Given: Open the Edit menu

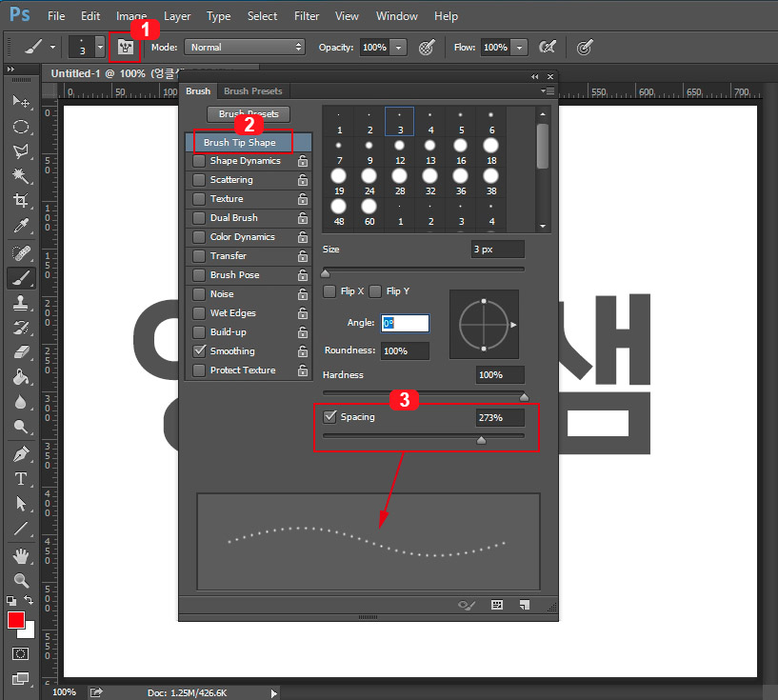Looking at the screenshot, I should click(x=90, y=16).
